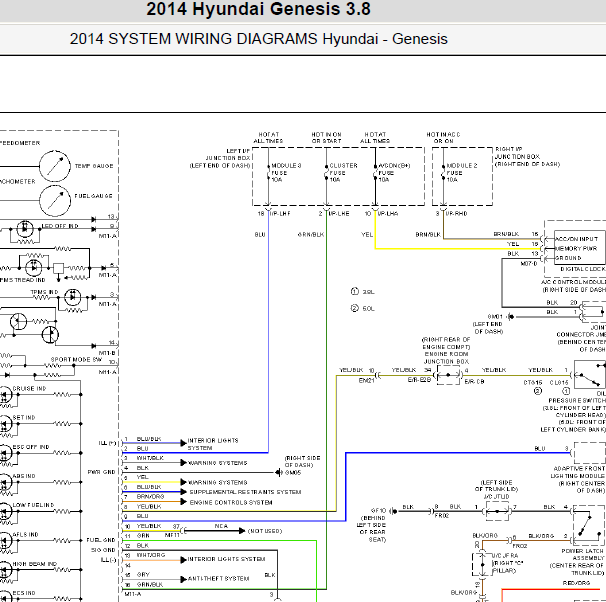Click ground point GM01 label
Screen dimensions: 606x602
(495, 316)
